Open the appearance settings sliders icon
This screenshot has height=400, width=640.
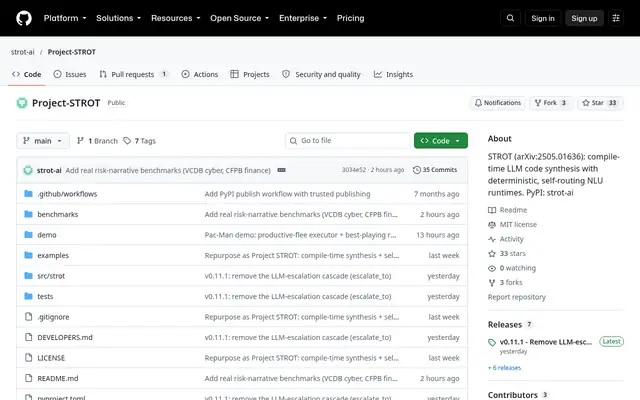[x=616, y=18]
